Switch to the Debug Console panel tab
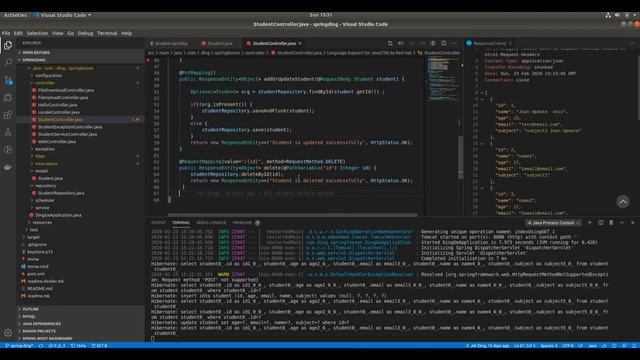This screenshot has width=640, height=360. tap(211, 222)
